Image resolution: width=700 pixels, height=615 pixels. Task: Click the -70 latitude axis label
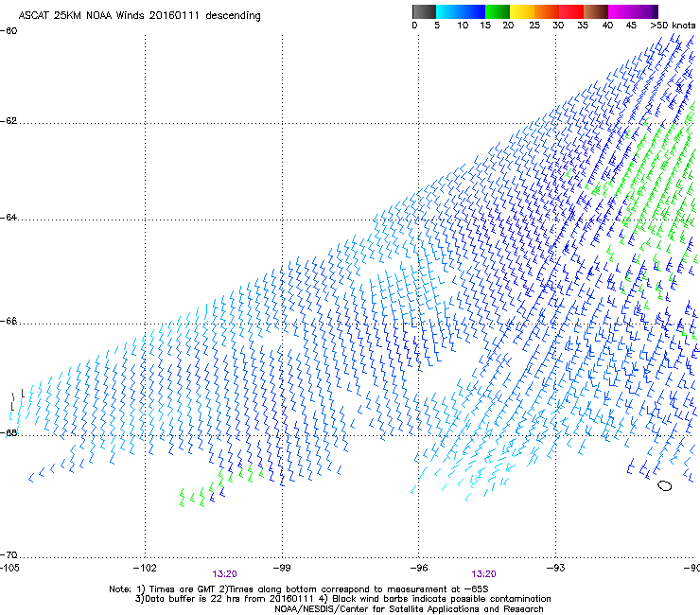coord(9,555)
